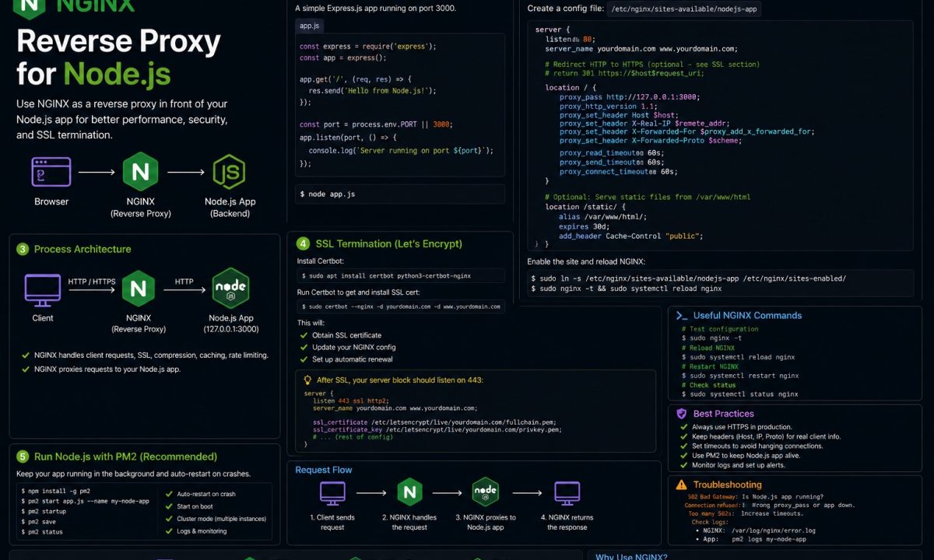Click the checkmark beside 'Set up automatic renewal'

[x=304, y=359]
